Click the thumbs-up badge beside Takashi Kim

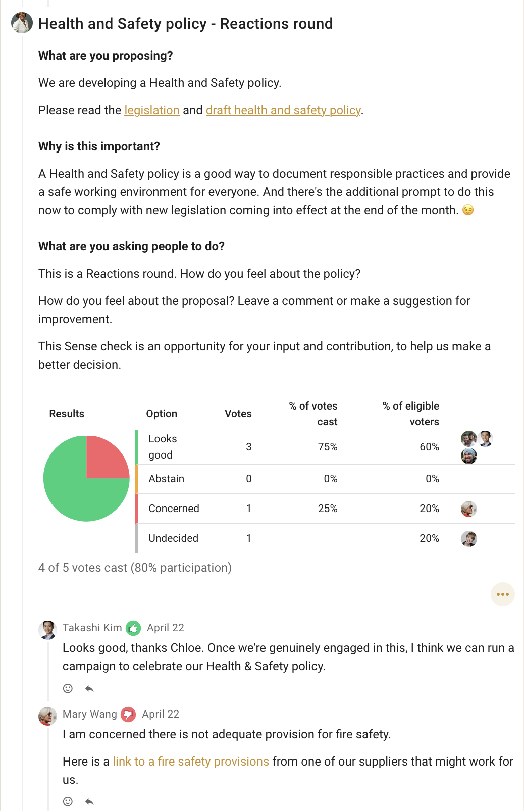click(x=133, y=628)
